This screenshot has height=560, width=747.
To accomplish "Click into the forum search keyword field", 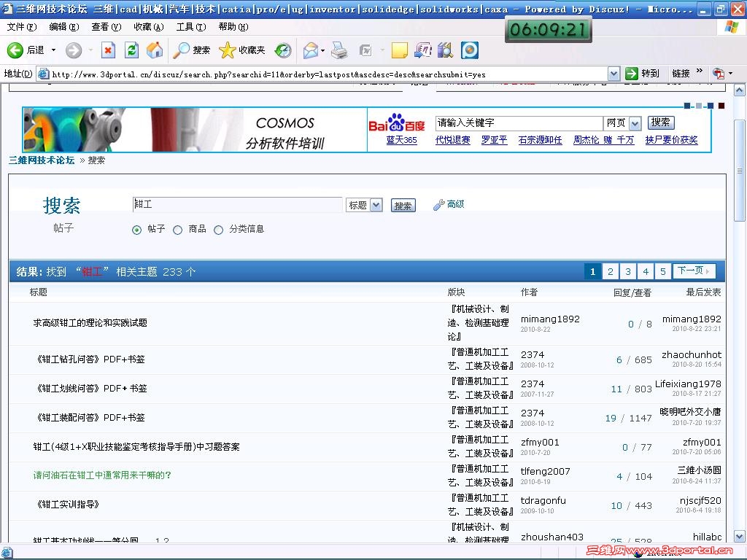I will (237, 205).
